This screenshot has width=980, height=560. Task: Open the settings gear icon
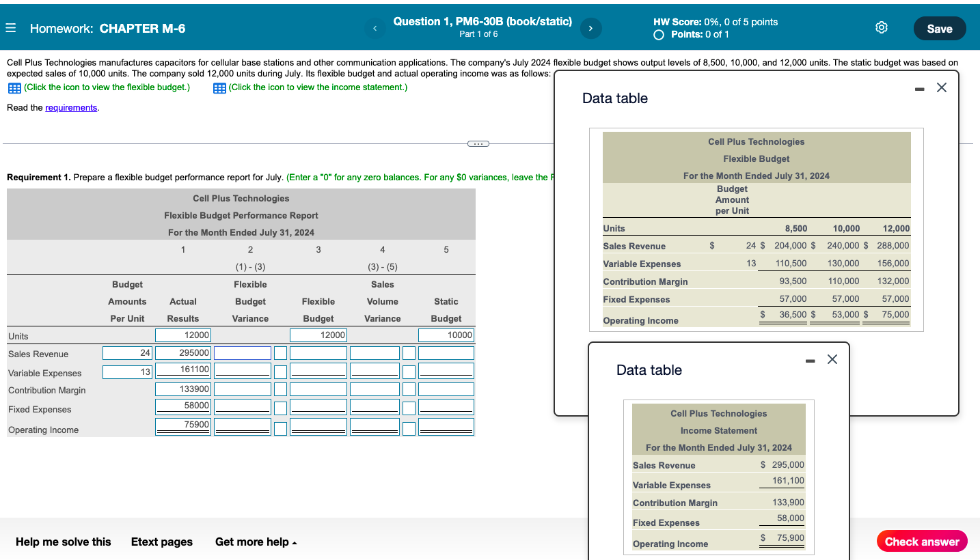[x=882, y=28]
